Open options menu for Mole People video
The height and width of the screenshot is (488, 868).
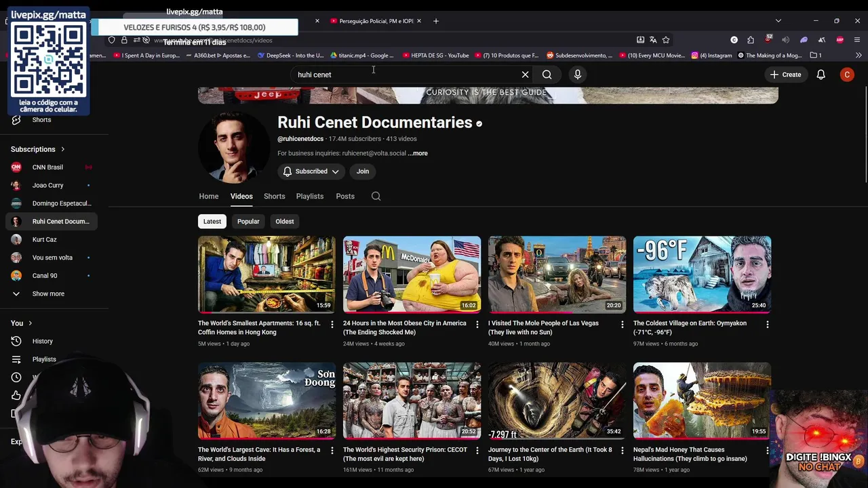[x=623, y=325]
